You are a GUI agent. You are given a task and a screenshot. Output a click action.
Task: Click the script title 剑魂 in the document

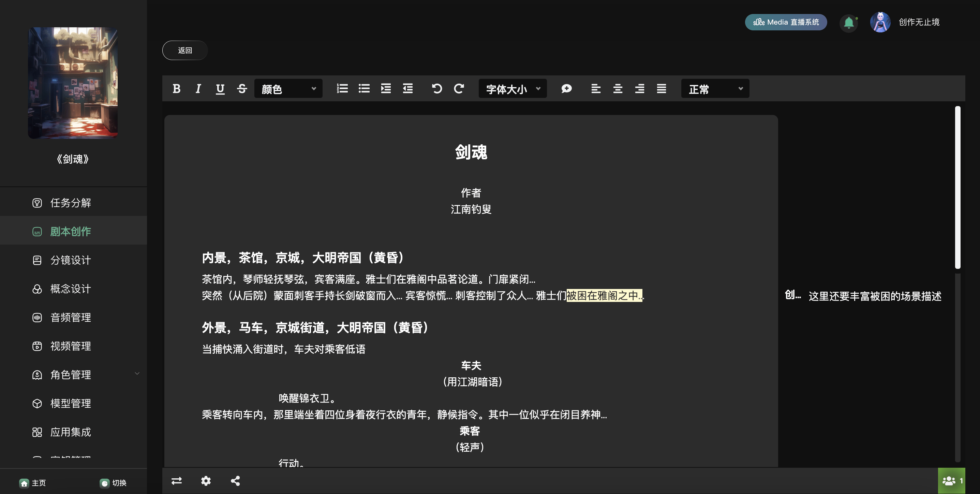click(x=471, y=152)
